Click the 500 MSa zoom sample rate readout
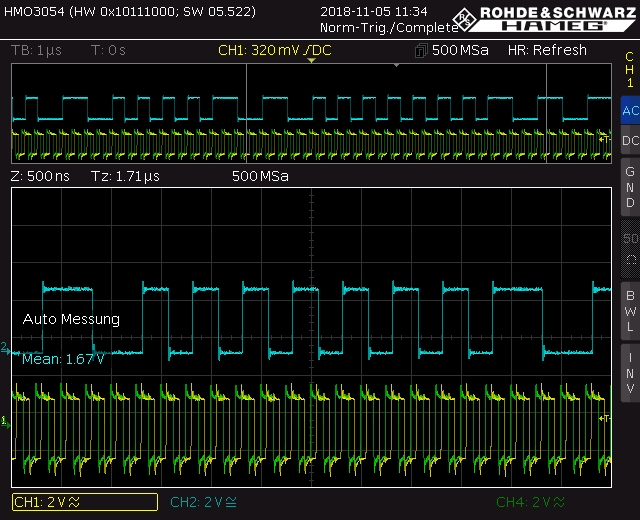Image resolution: width=640 pixels, height=520 pixels. (x=260, y=176)
